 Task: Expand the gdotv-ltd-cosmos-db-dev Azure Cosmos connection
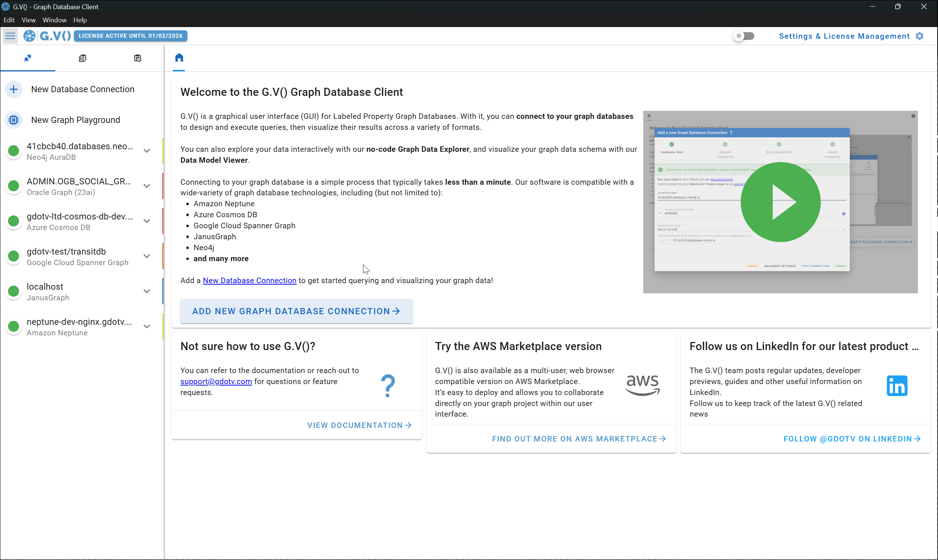click(x=147, y=221)
